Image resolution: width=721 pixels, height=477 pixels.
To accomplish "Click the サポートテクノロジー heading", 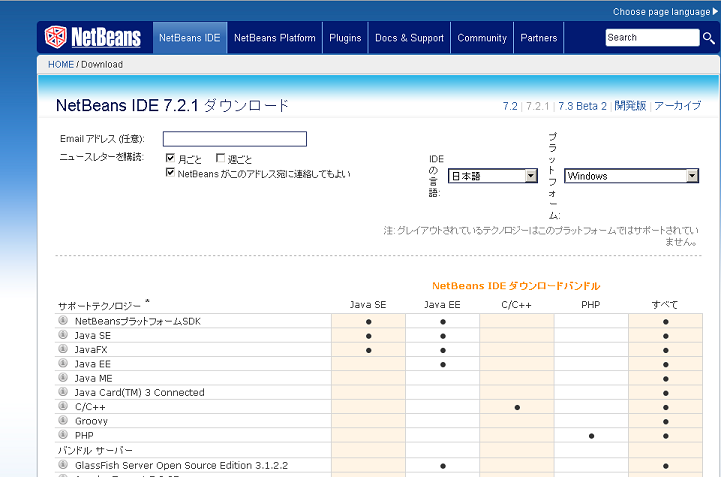I will pyautogui.click(x=99, y=306).
